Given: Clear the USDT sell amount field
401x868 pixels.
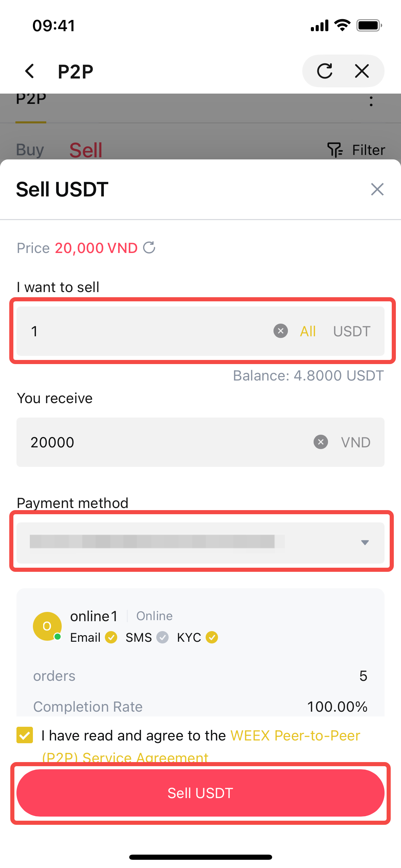Looking at the screenshot, I should 280,331.
